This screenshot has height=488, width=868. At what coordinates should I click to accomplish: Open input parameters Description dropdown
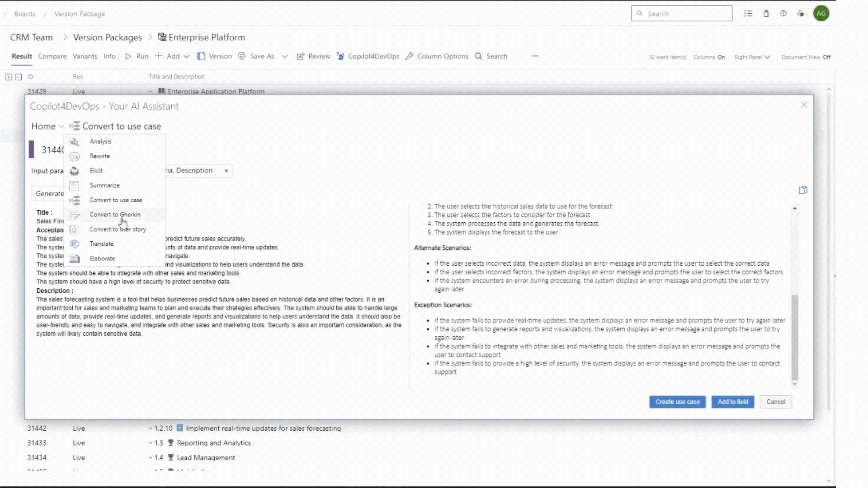pyautogui.click(x=226, y=171)
